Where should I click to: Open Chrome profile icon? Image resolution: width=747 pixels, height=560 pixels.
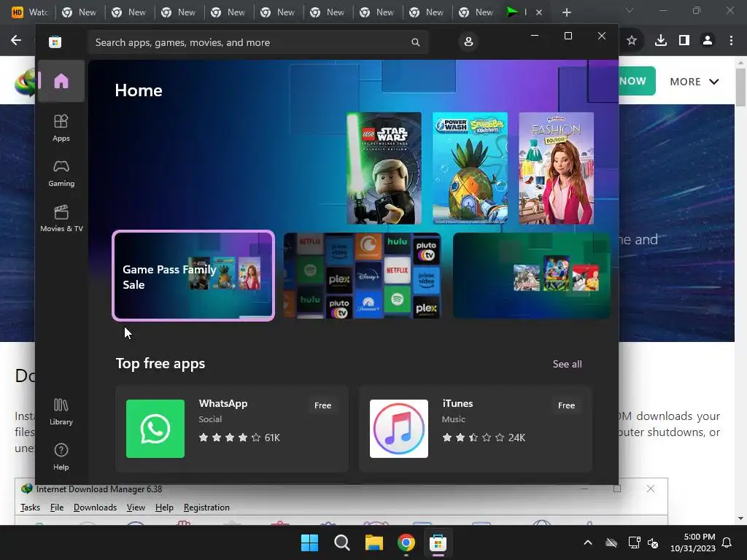(708, 41)
